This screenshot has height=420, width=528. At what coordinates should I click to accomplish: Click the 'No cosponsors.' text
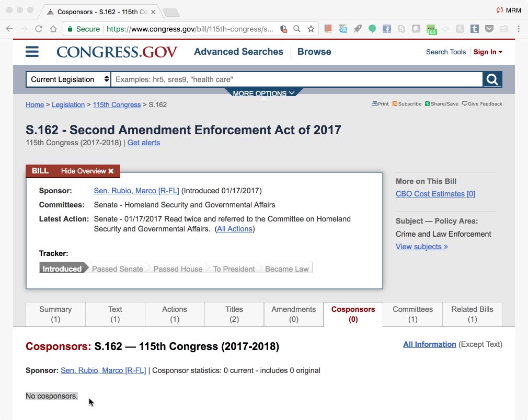click(x=52, y=396)
